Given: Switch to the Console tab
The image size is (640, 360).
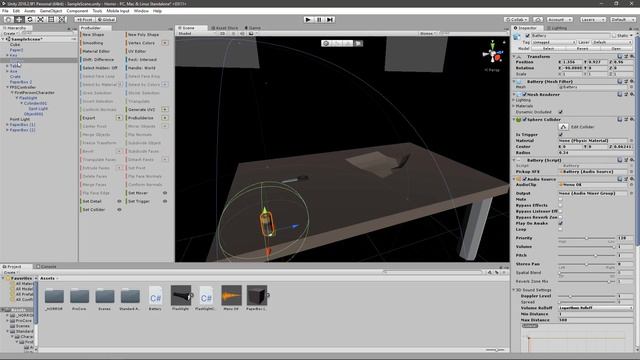Looking at the screenshot, I should click(x=47, y=267).
